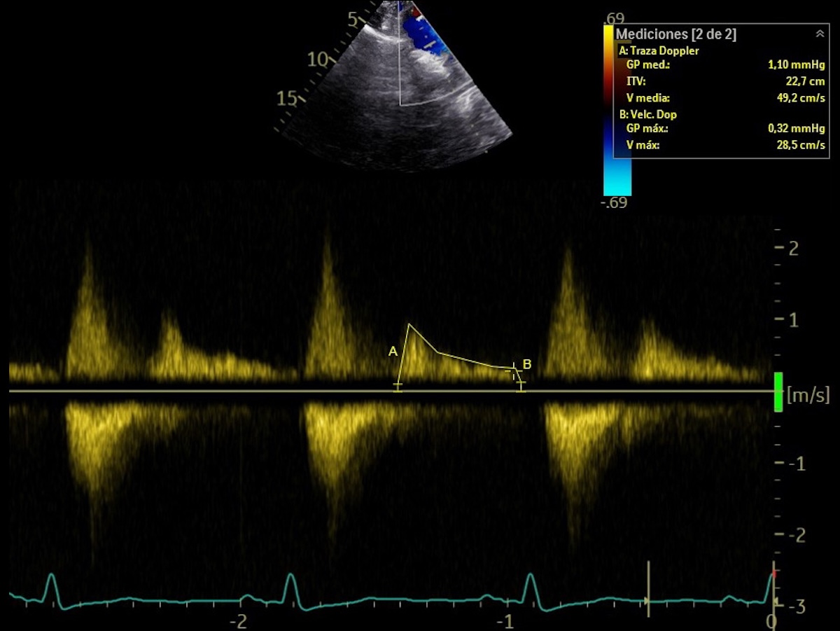Click the V media value 49,2 cm/s

tap(799, 98)
